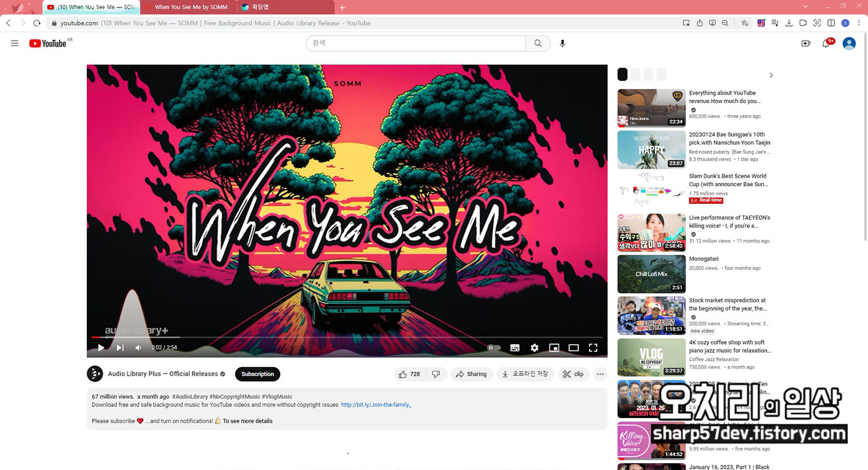Open the Monogatari Chill Lofi Mix thumbnail
Viewport: 868px width, 470px height.
pyautogui.click(x=652, y=274)
